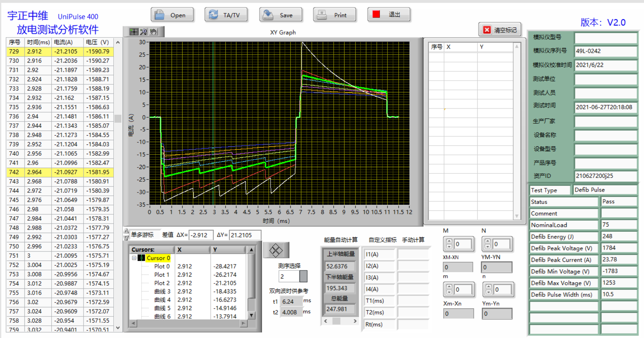Click the Save button in the toolbar
The height and width of the screenshot is (338, 644).
[281, 15]
